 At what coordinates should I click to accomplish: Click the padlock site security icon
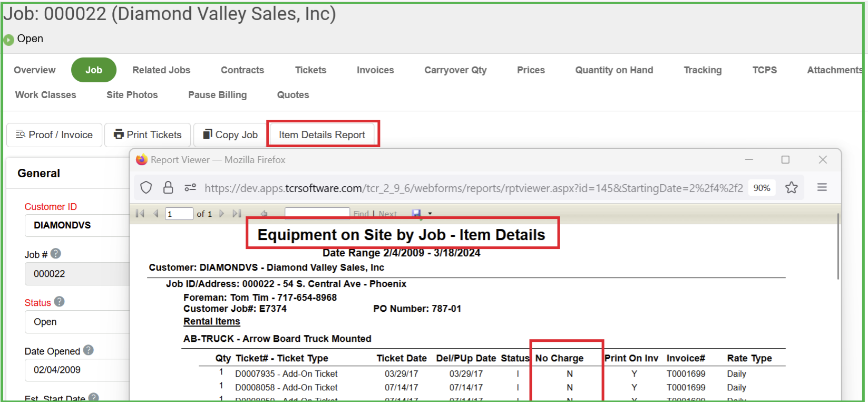tap(168, 188)
